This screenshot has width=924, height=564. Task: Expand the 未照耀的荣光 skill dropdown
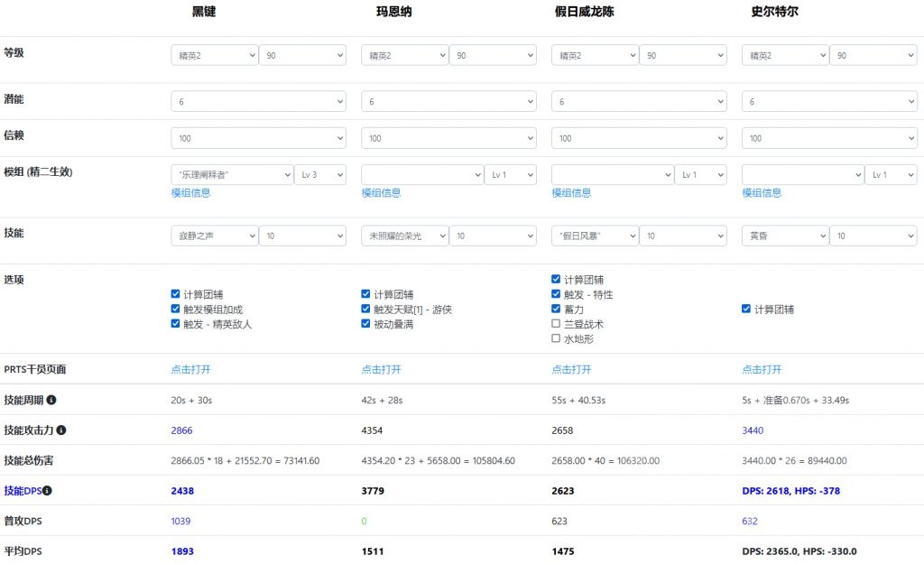[404, 236]
